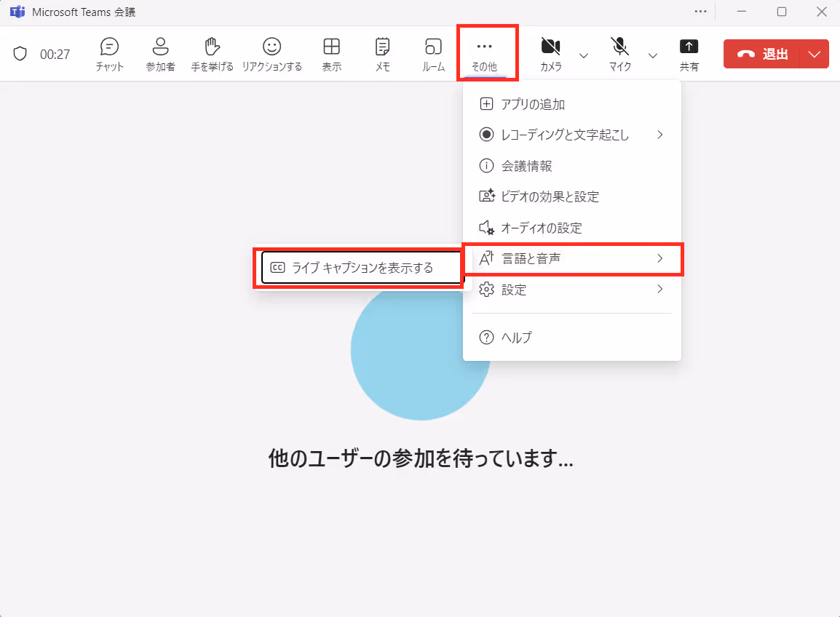
Task: Unmute the マイク
Action: click(620, 55)
